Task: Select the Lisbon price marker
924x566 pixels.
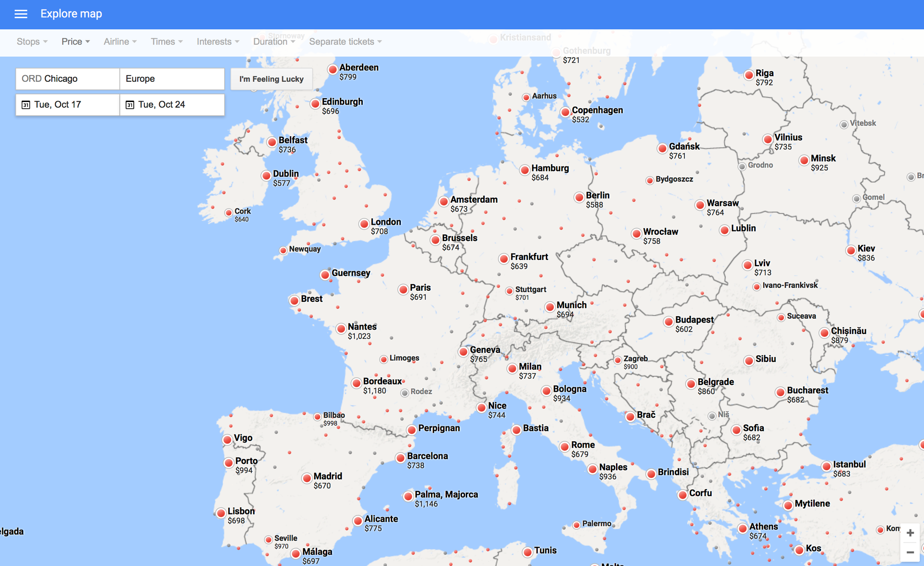Action: [221, 513]
